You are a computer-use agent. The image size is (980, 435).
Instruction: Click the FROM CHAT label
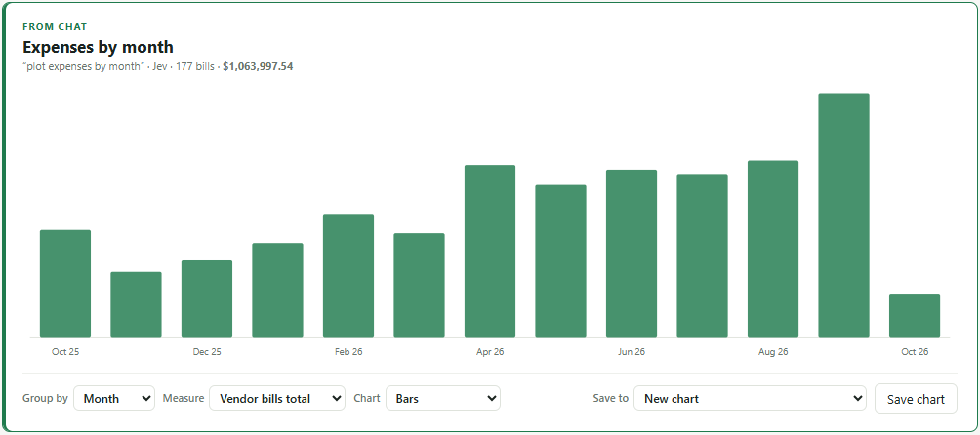55,27
